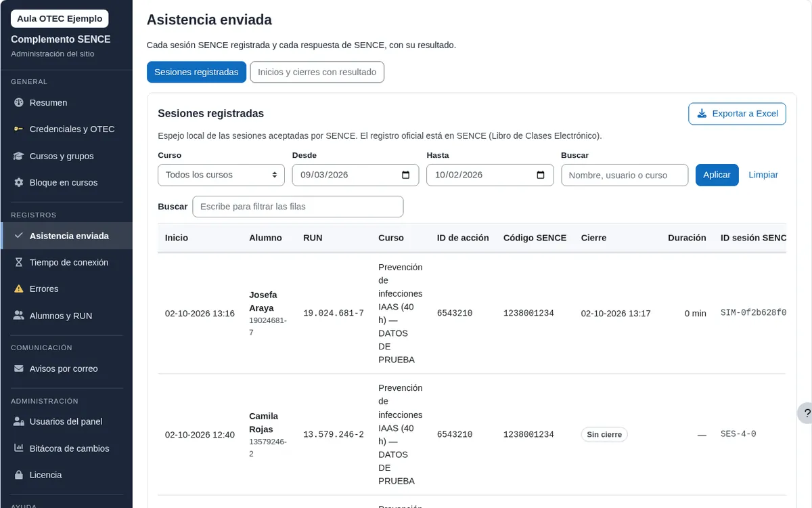Screen dimensions: 812x508
Task: Click the padlock icon for Licencia
Action: (x=19, y=475)
